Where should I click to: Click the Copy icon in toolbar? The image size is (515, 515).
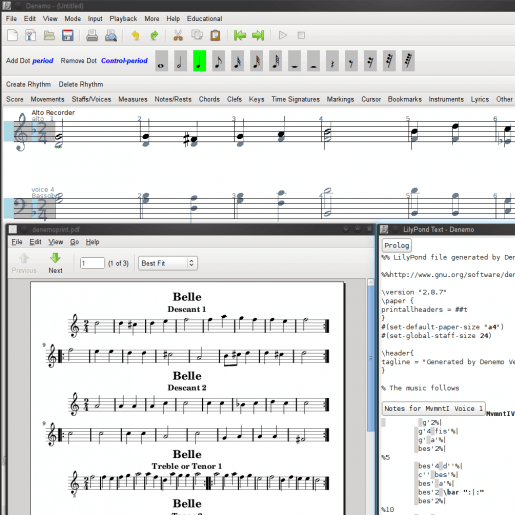coord(197,35)
